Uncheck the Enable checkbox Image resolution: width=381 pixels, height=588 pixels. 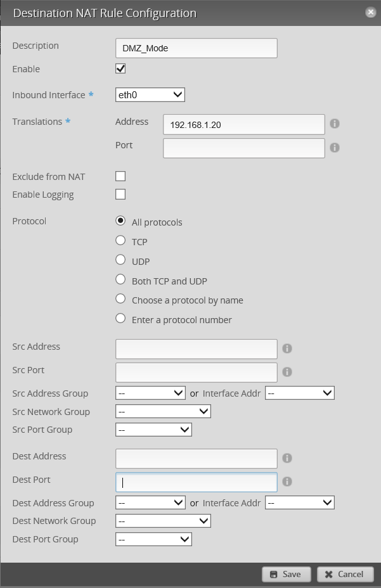(x=120, y=68)
